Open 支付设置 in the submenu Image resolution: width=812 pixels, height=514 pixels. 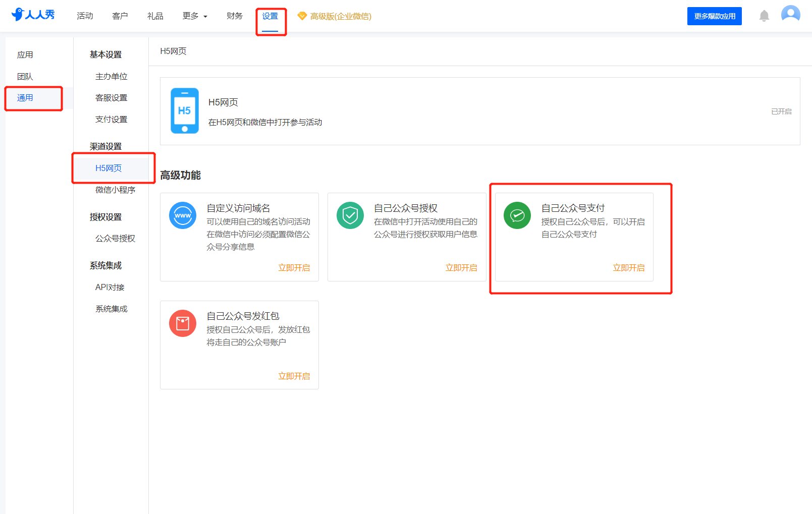(112, 120)
